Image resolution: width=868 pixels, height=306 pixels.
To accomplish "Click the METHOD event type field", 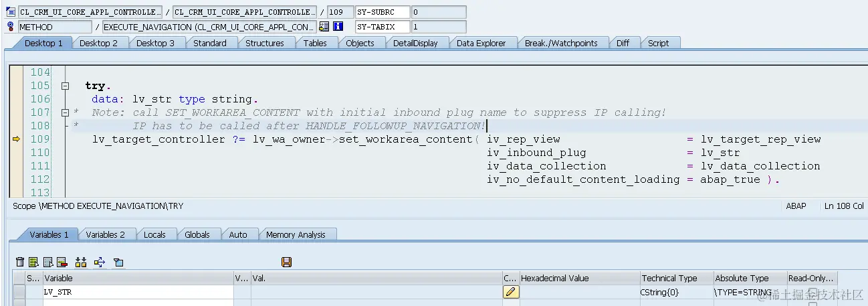I will click(55, 27).
